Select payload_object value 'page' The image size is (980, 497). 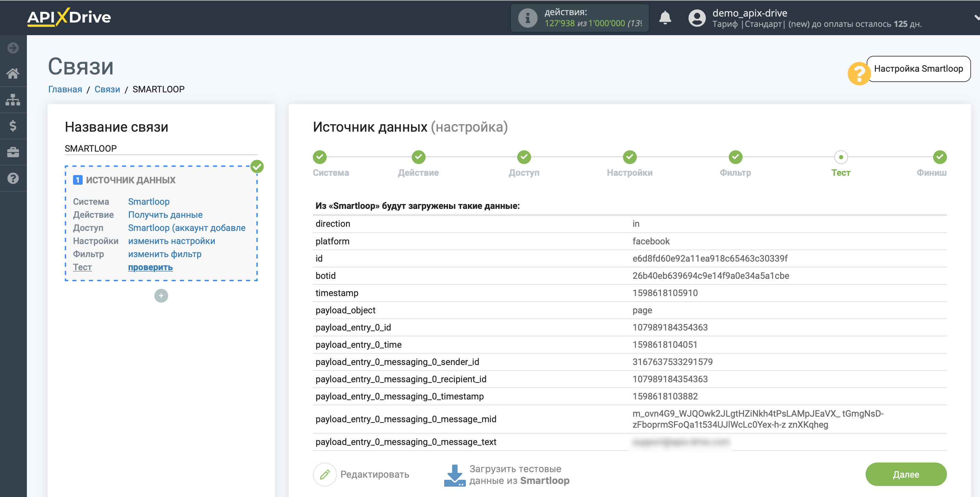[x=642, y=310]
